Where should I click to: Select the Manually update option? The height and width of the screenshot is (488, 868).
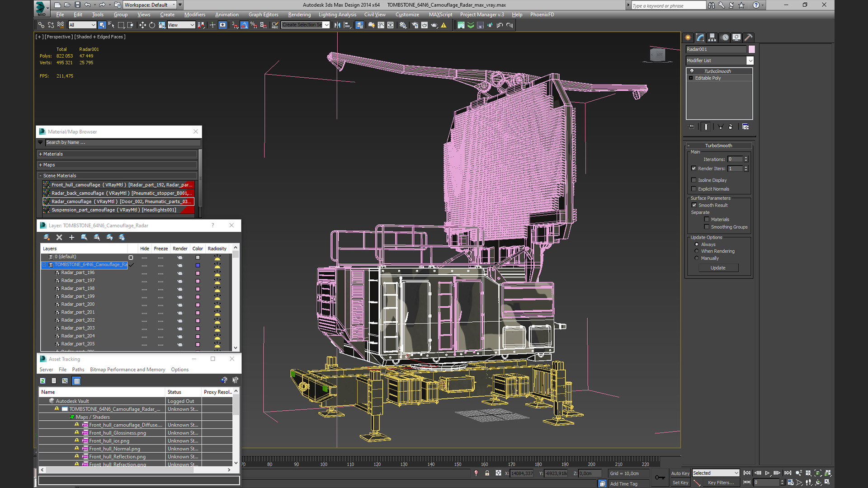[697, 258]
